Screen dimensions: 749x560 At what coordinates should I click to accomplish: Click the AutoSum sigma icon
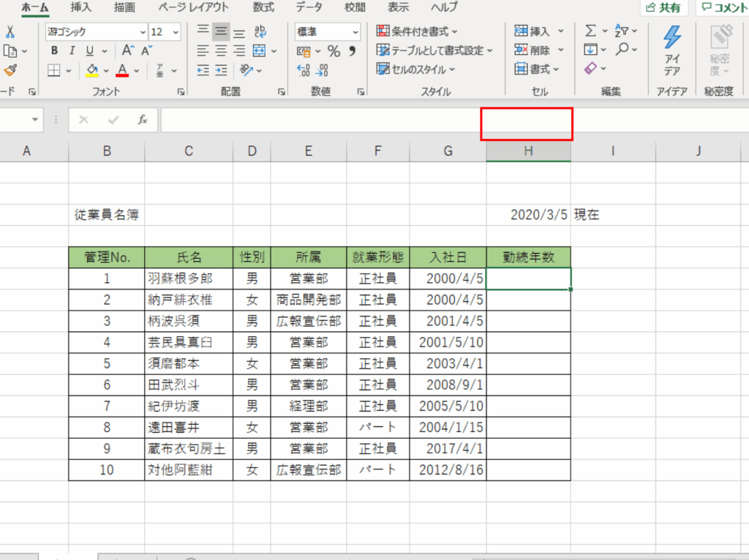(591, 31)
